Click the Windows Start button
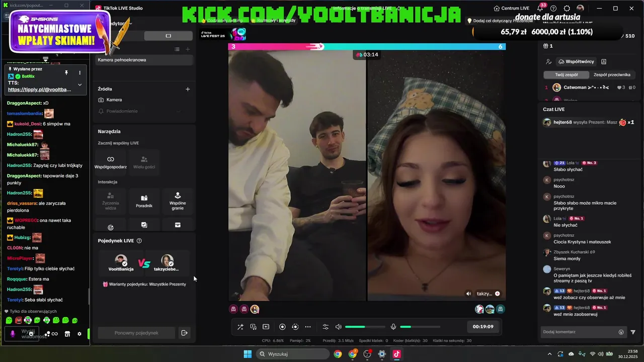644x362 pixels. coord(248,354)
